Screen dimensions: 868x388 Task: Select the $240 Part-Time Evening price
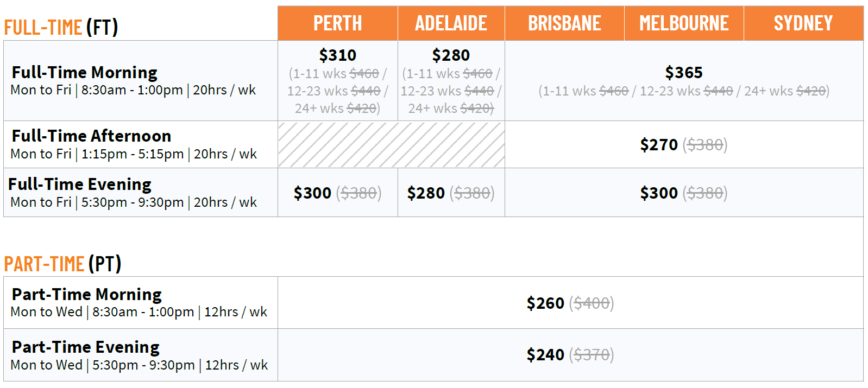[545, 355]
